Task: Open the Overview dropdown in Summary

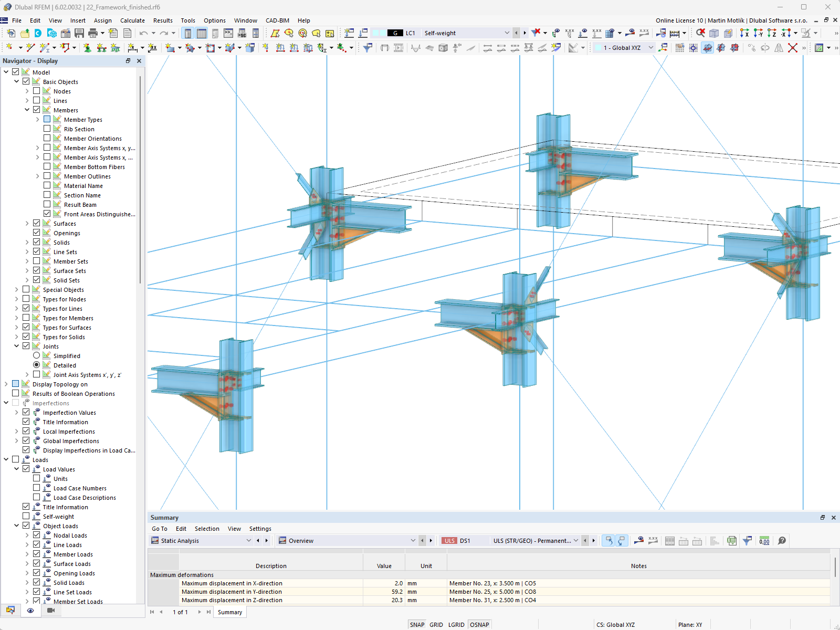Action: [413, 541]
